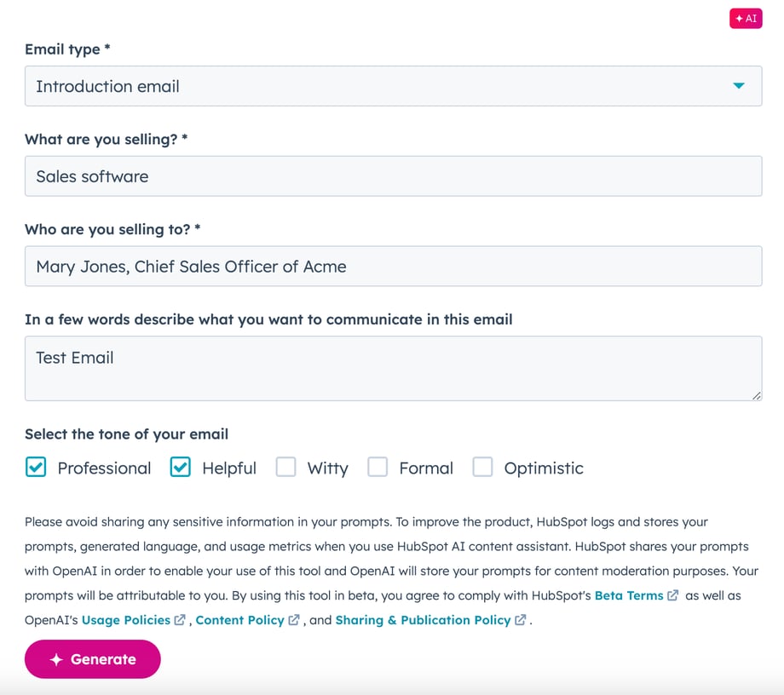
Task: Enable the Formal tone checkbox
Action: pyautogui.click(x=378, y=467)
